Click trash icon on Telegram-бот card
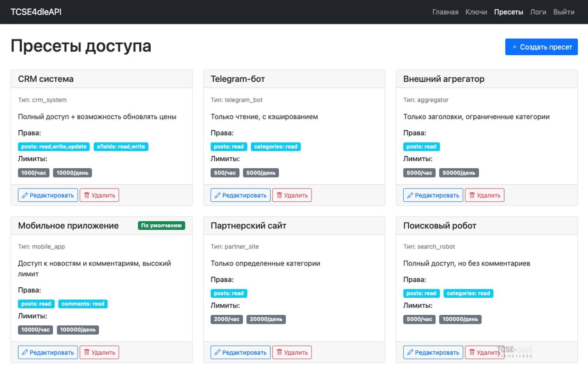This screenshot has height=381, width=588. click(279, 195)
